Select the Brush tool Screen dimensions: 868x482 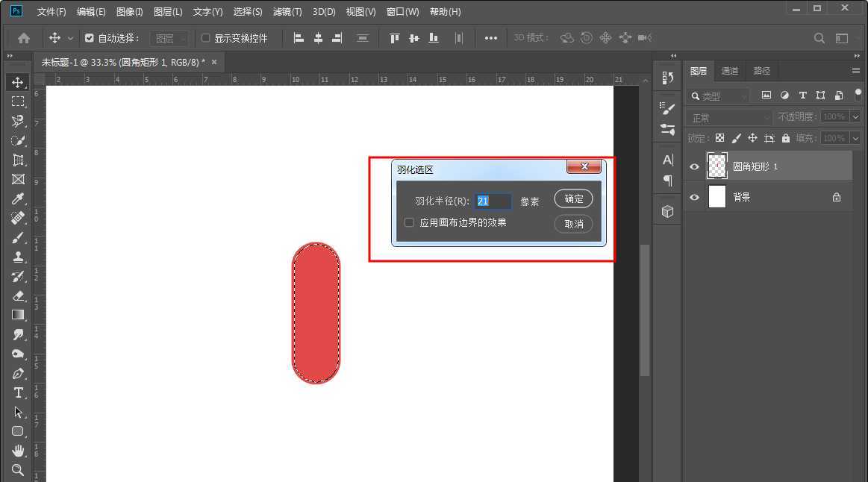pos(17,237)
